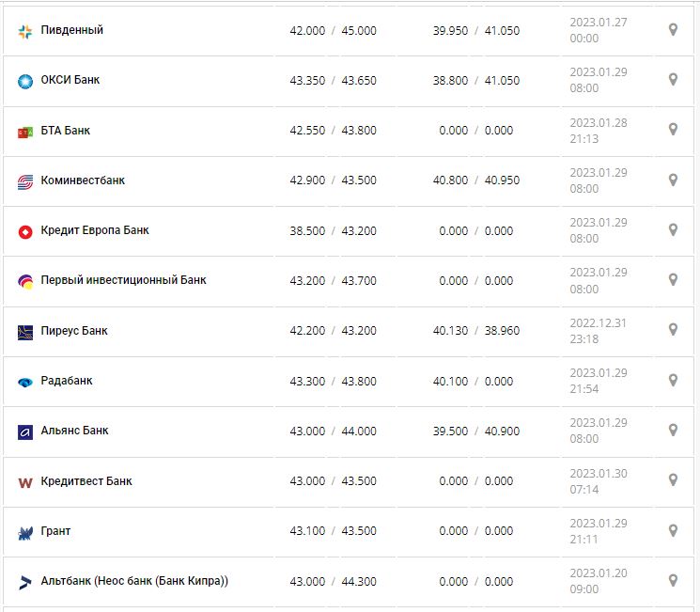This screenshot has height=612, width=700.
Task: Select the Альтбанк (Неос банк) link
Action: pos(134,581)
